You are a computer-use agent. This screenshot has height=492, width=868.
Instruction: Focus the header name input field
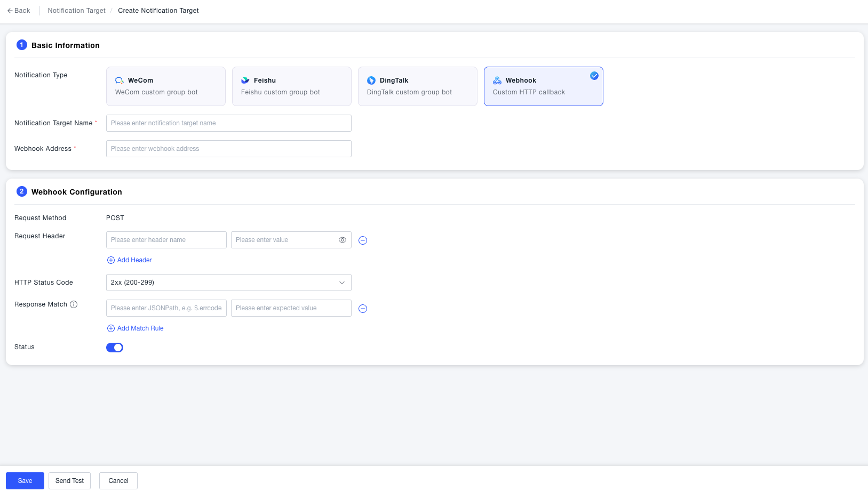tap(166, 240)
